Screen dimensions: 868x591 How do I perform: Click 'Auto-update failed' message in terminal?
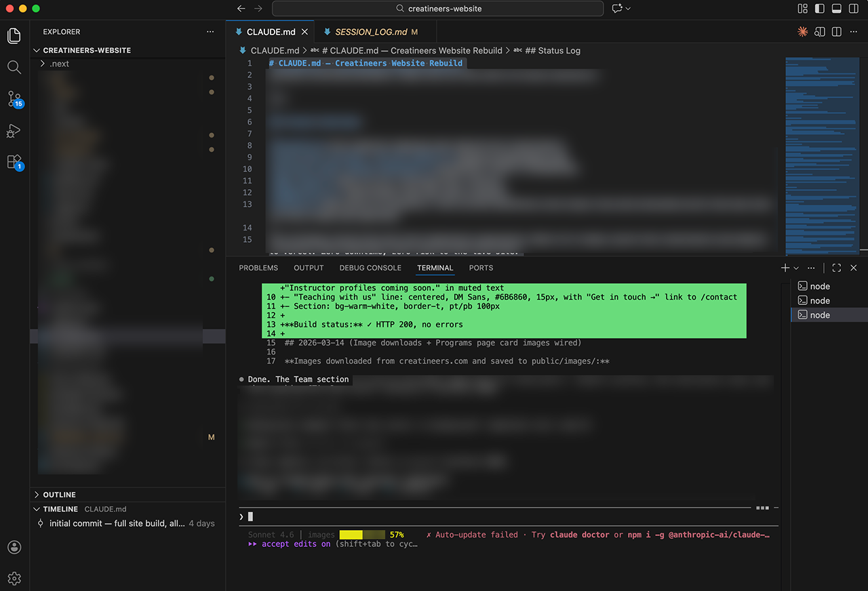pyautogui.click(x=477, y=535)
